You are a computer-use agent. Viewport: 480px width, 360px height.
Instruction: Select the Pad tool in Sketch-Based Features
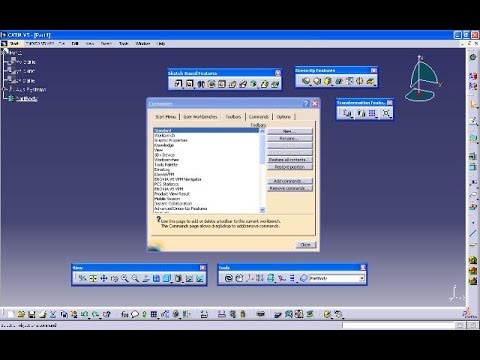click(178, 84)
